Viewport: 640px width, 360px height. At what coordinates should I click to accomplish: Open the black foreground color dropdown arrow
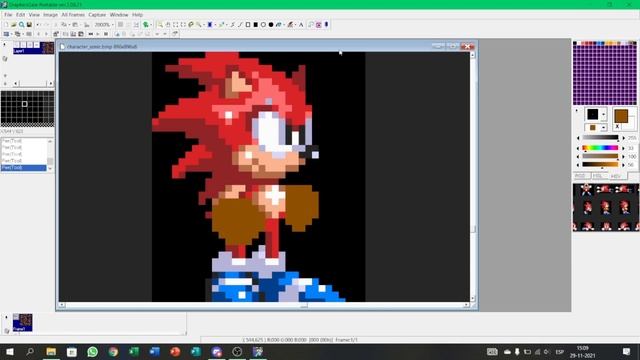604,115
